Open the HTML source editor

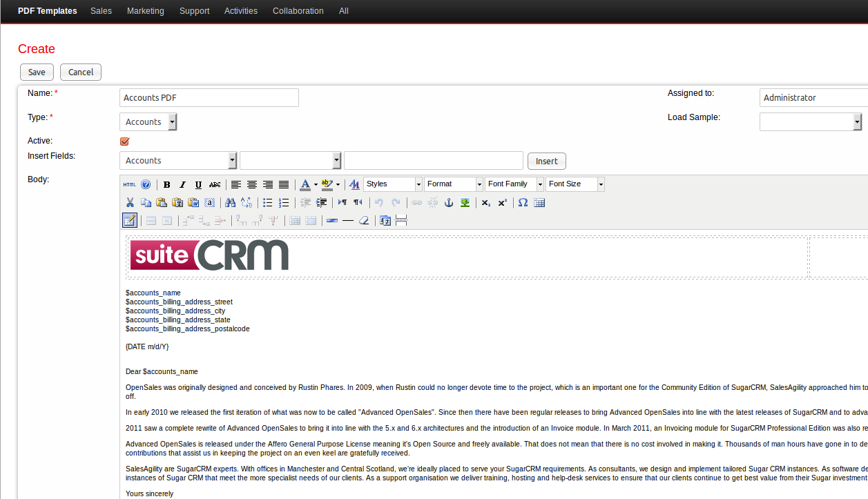130,184
